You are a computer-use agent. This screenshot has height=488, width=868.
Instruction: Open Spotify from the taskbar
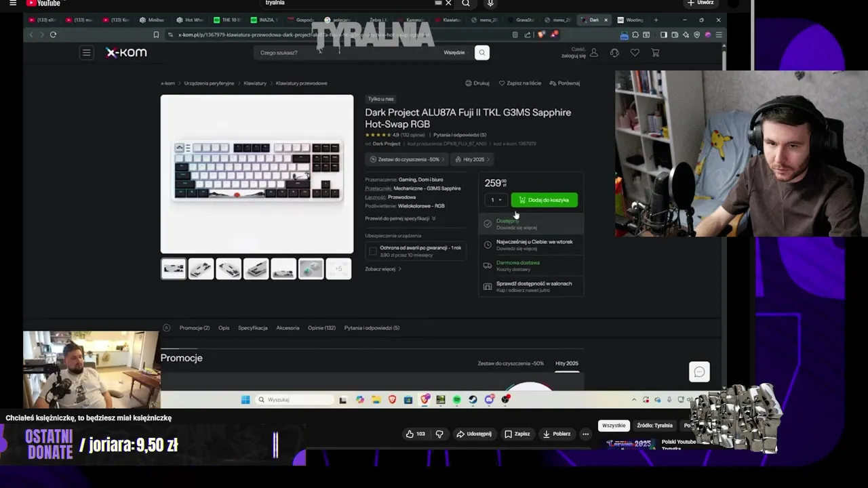click(457, 400)
